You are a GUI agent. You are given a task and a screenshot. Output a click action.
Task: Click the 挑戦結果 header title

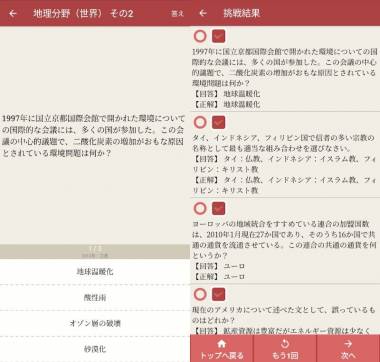(242, 13)
